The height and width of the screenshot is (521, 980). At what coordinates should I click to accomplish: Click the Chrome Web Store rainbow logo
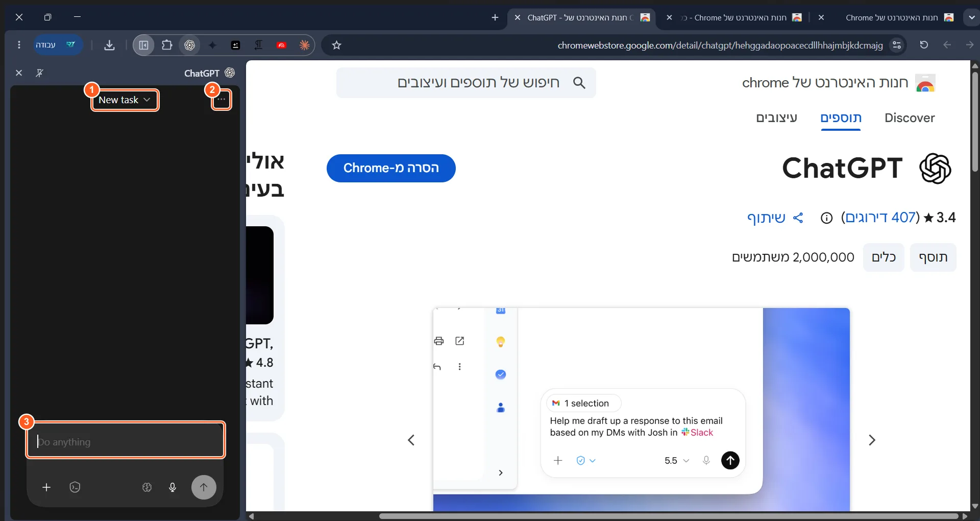(925, 83)
